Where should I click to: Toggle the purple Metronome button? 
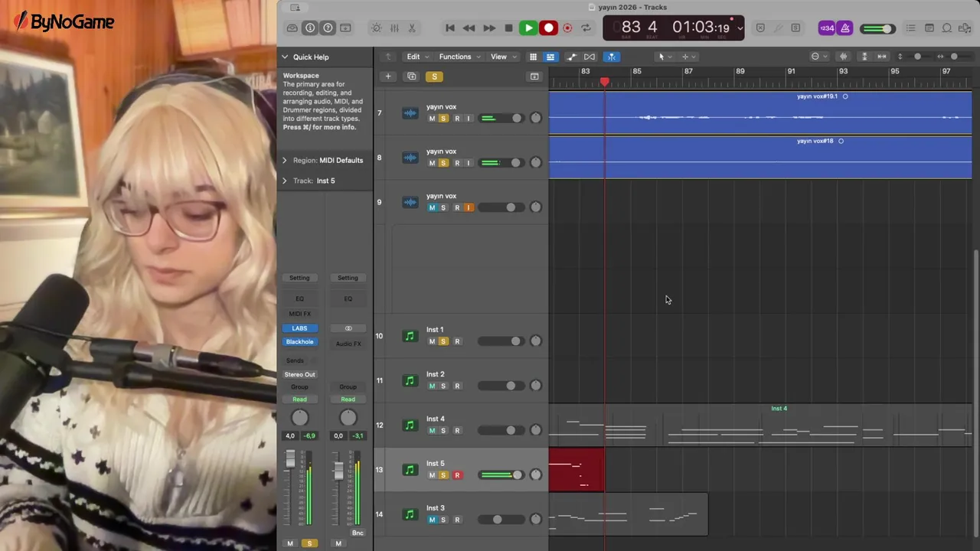[845, 28]
